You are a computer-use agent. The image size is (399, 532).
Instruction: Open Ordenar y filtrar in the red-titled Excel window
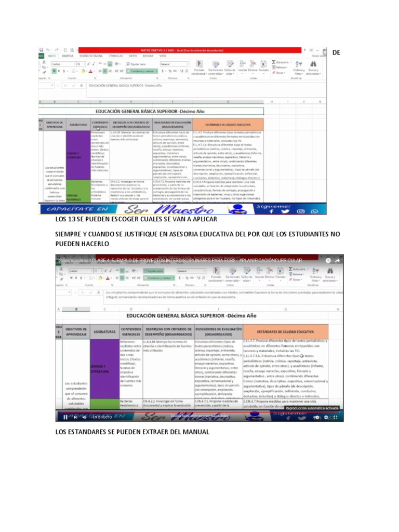tap(299, 68)
